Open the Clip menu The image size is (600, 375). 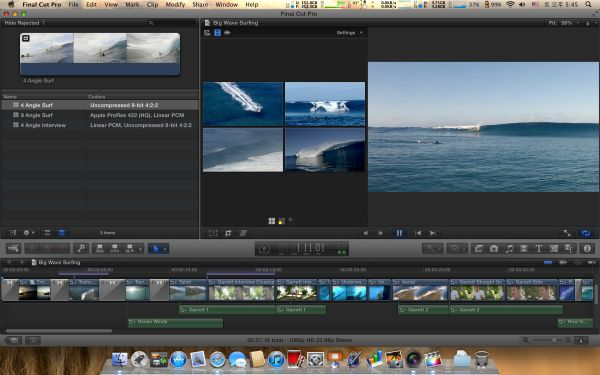click(152, 5)
